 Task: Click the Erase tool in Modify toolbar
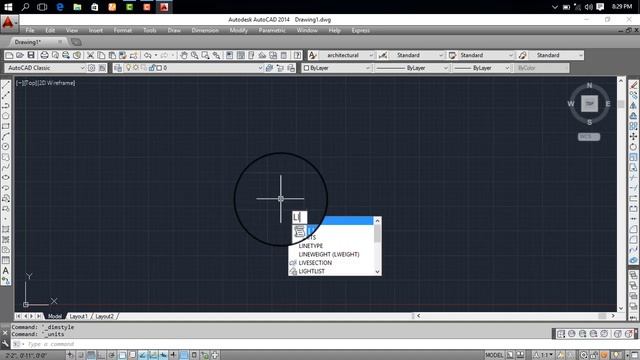click(x=633, y=85)
